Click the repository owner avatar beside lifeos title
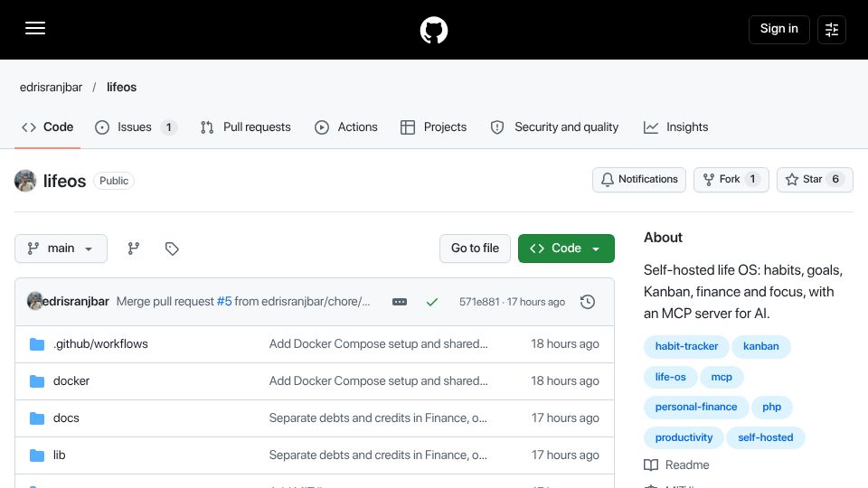Viewport: 868px width, 488px height. coord(25,181)
